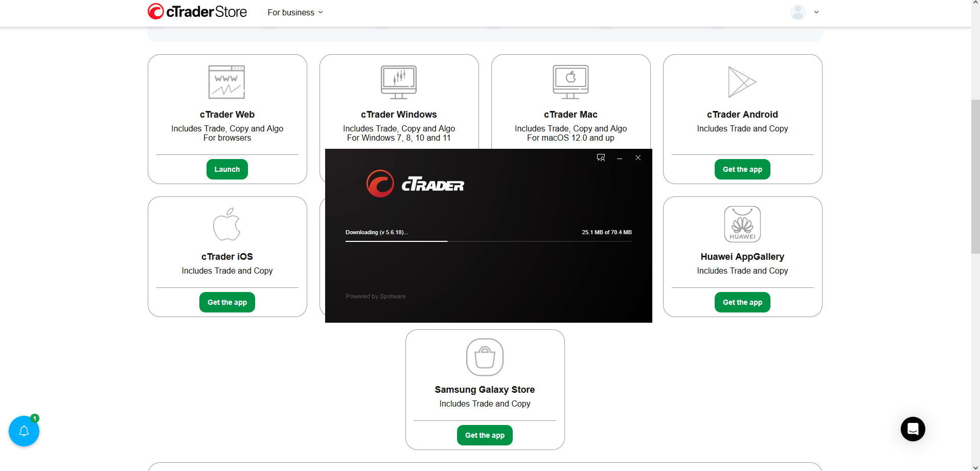Open the notifications bell button
This screenshot has width=980, height=471.
click(x=24, y=431)
